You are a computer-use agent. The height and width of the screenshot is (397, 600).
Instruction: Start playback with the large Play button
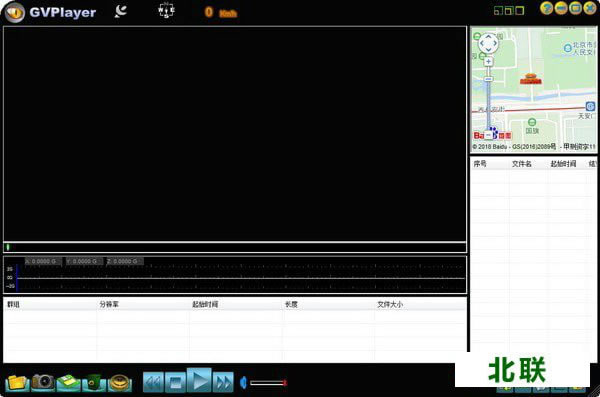[x=199, y=380]
